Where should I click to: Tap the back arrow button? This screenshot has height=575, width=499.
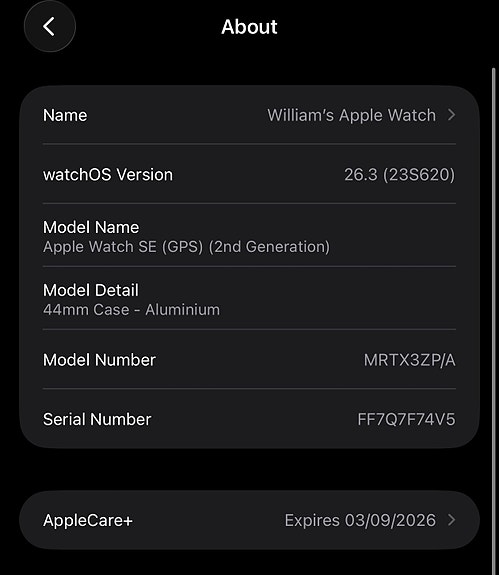click(x=49, y=26)
